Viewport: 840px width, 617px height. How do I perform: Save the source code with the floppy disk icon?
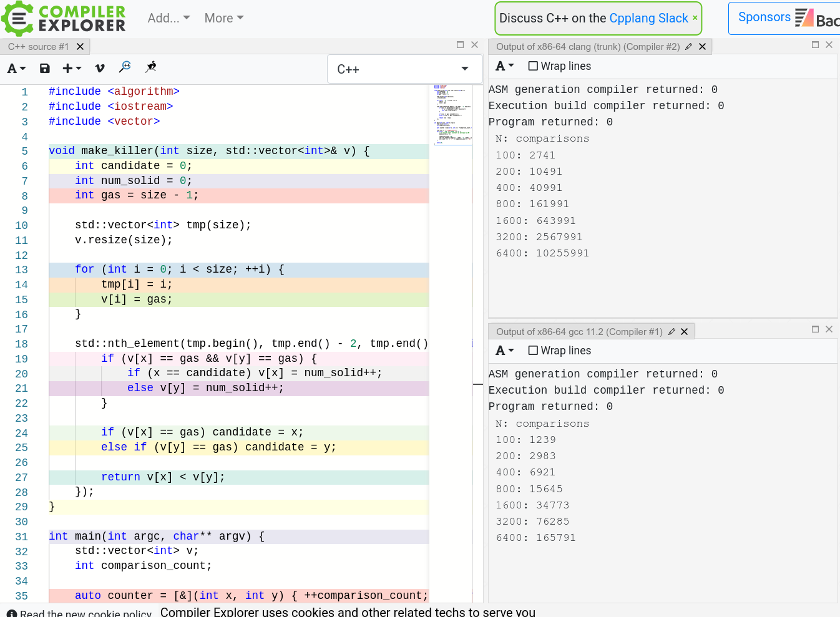click(x=44, y=69)
